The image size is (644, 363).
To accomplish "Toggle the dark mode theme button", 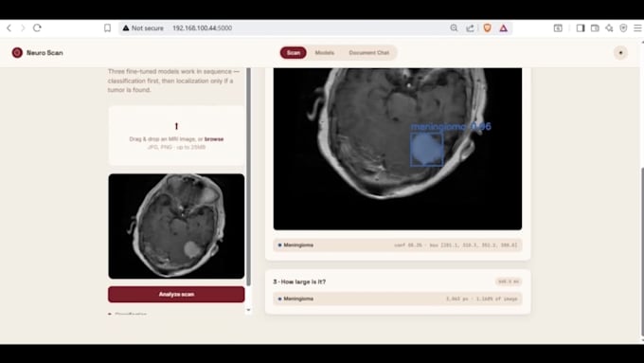I will tap(620, 53).
